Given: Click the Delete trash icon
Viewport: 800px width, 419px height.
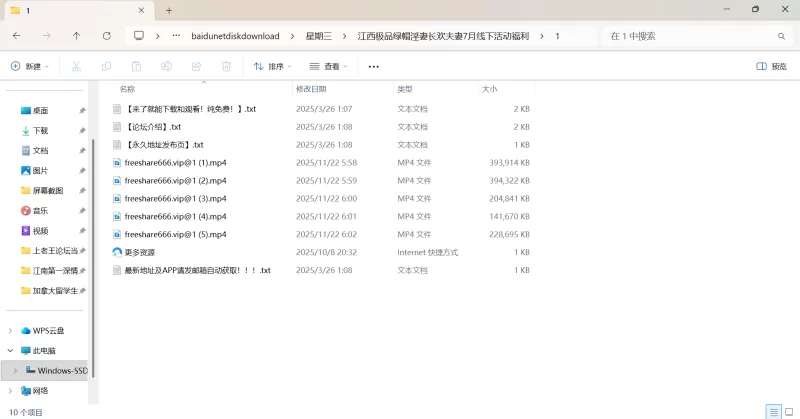Looking at the screenshot, I should (x=226, y=66).
